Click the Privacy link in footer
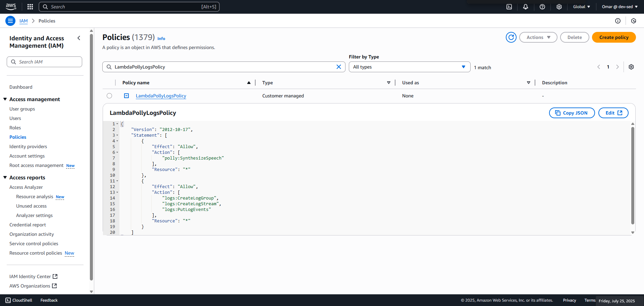 tap(570, 300)
